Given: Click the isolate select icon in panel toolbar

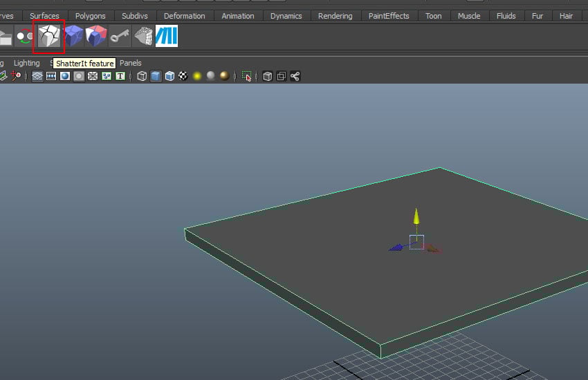Looking at the screenshot, I should click(x=247, y=76).
